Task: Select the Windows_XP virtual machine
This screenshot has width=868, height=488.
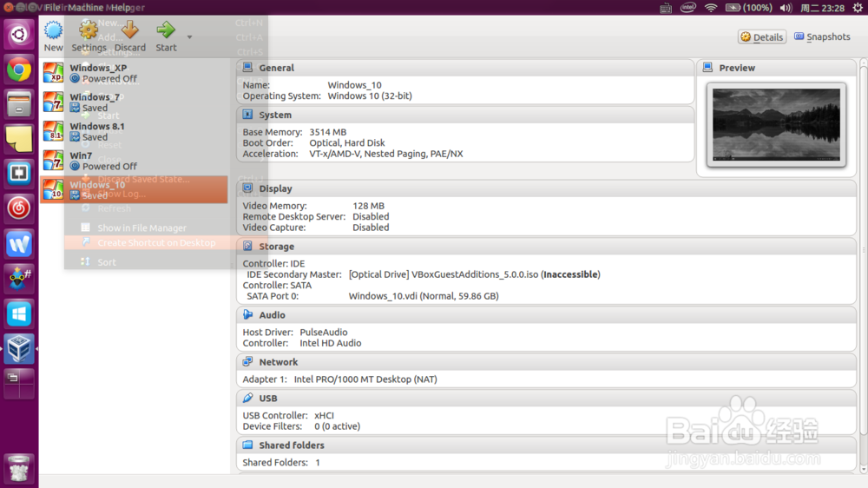Action: coord(134,73)
